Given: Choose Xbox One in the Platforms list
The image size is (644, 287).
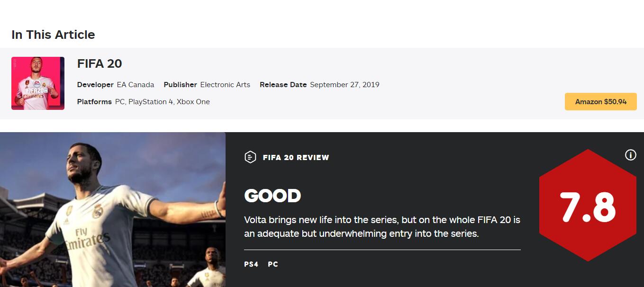Looking at the screenshot, I should click(193, 102).
